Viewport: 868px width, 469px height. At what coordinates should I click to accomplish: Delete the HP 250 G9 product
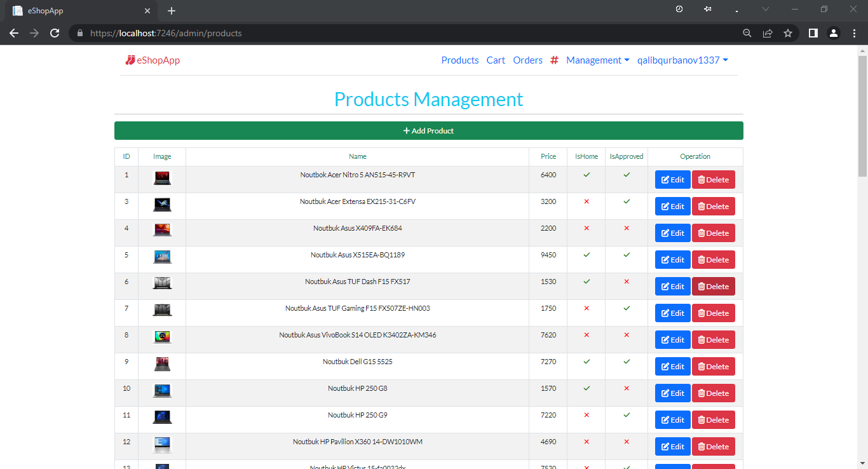714,420
